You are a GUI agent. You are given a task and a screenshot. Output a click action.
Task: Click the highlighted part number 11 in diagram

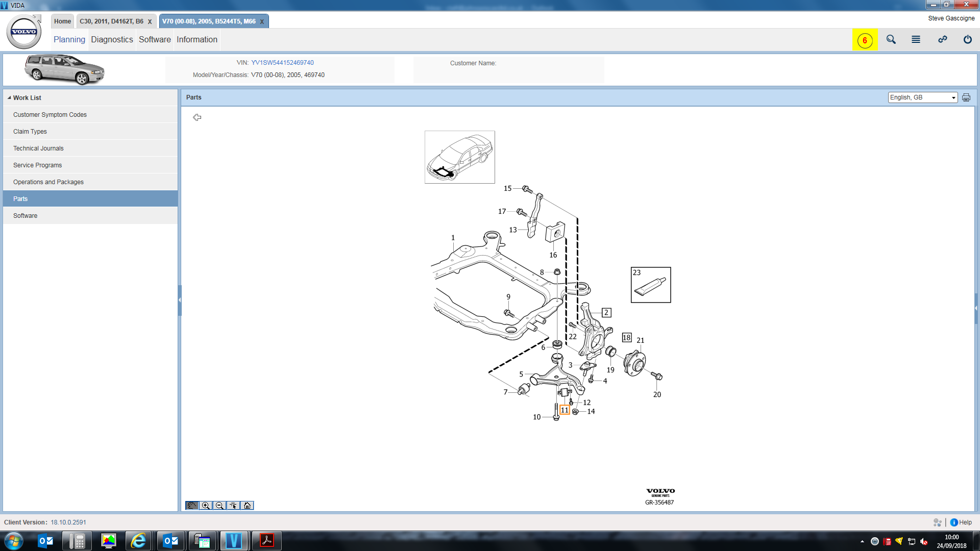pyautogui.click(x=564, y=410)
